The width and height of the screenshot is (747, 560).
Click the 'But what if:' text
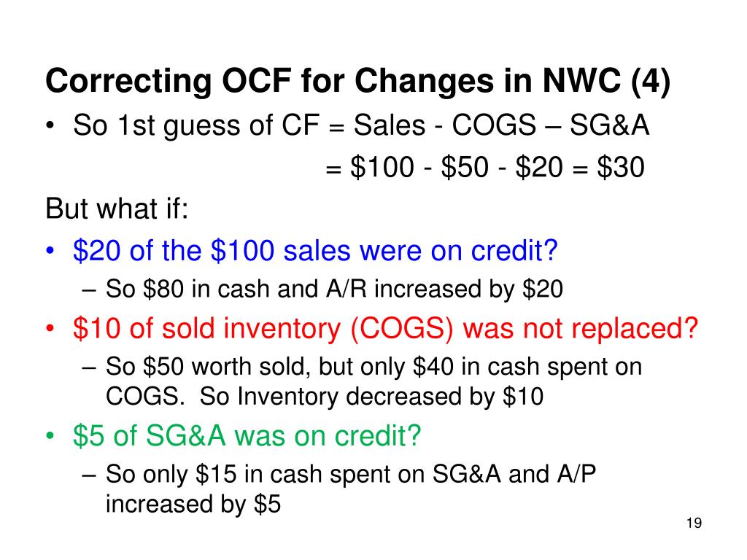click(117, 209)
